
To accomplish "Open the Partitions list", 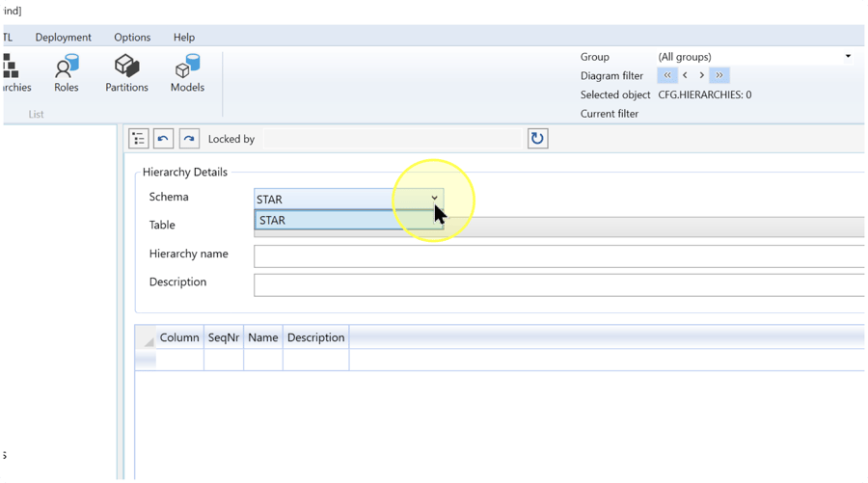I will tap(126, 73).
